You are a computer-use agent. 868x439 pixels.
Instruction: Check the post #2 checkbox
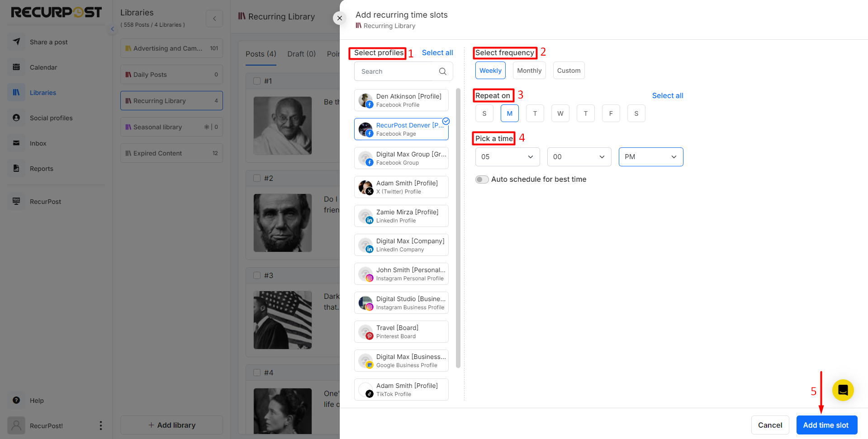[257, 178]
